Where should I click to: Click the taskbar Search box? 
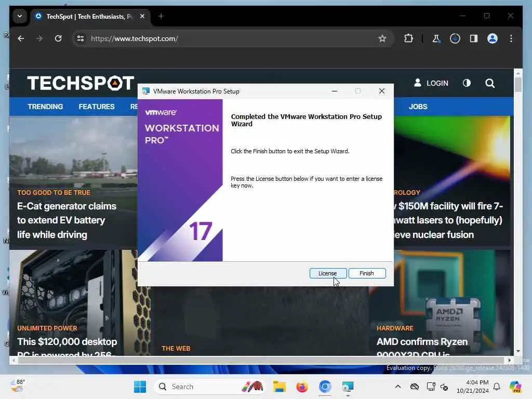coord(209,387)
